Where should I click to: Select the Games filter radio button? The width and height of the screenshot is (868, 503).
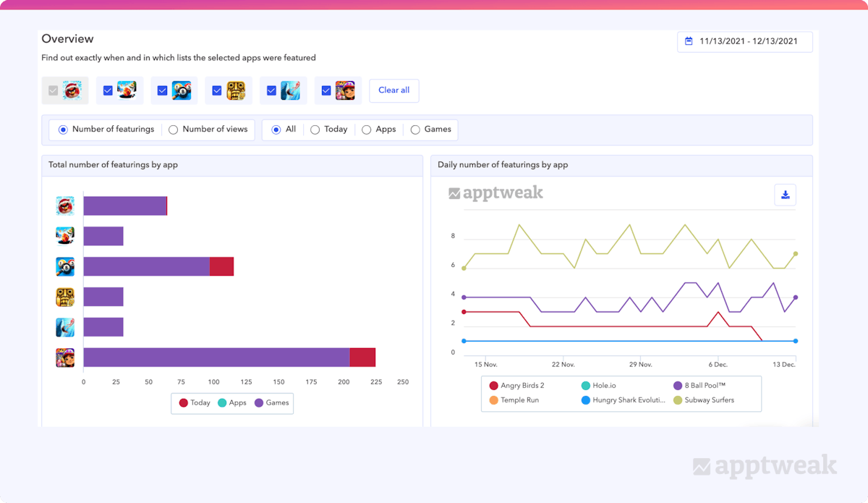tap(415, 130)
